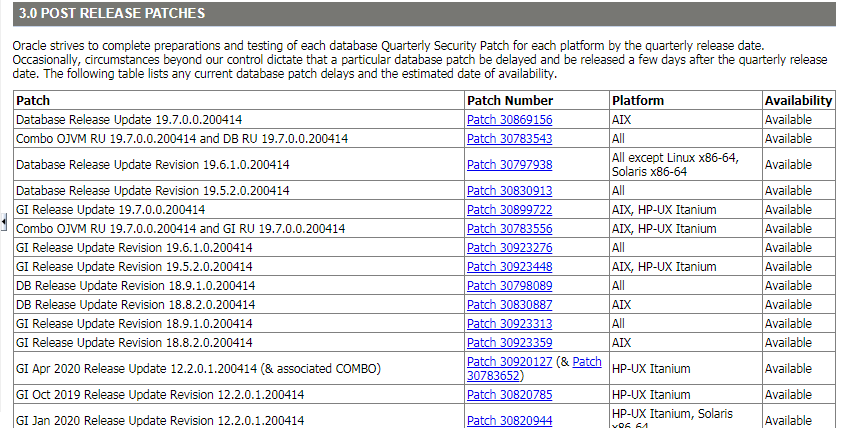
Task: Open the Patch 30783556 link
Action: pyautogui.click(x=509, y=229)
